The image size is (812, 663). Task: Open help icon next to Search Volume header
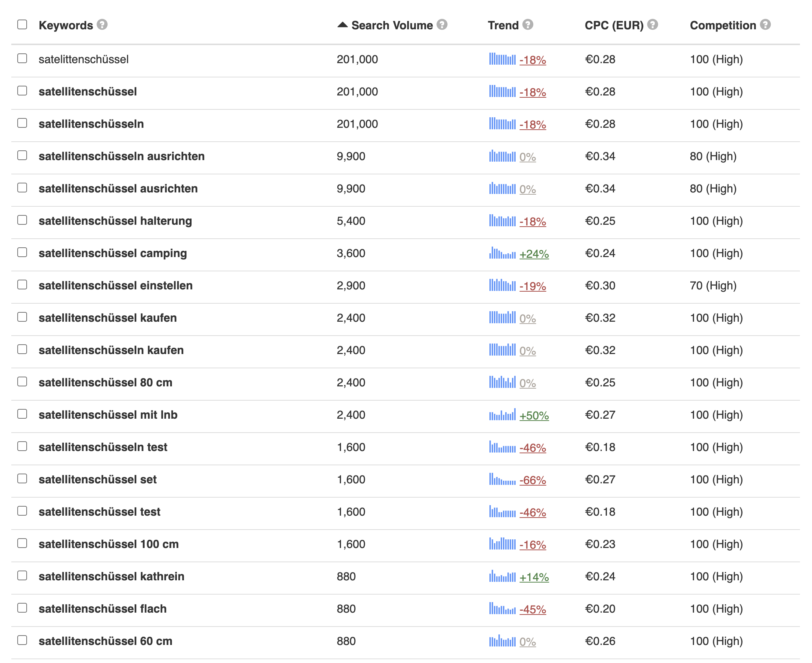tap(442, 25)
